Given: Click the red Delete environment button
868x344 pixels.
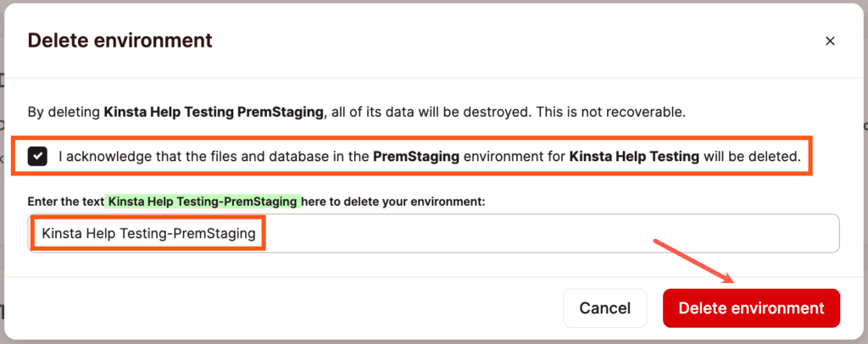Looking at the screenshot, I should [x=751, y=308].
